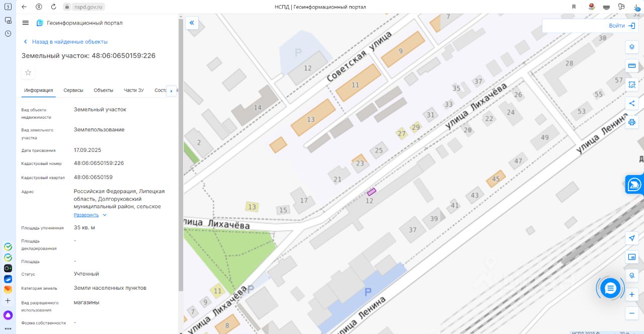Print the map with printer icon
Screen dimensions: 644x334
(x=632, y=122)
